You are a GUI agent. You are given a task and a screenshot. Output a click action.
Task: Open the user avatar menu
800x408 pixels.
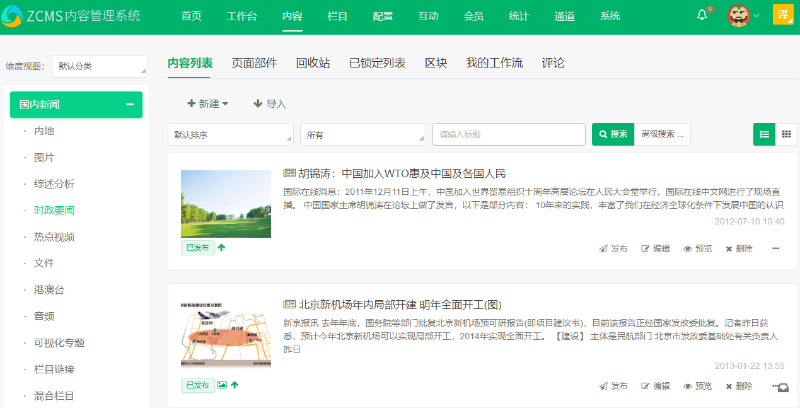[738, 15]
